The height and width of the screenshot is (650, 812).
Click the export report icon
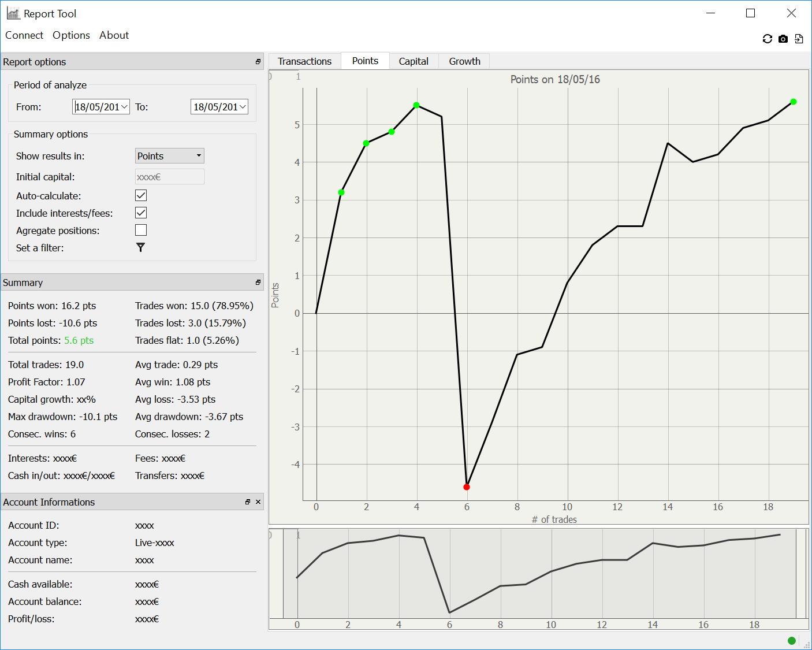[799, 39]
